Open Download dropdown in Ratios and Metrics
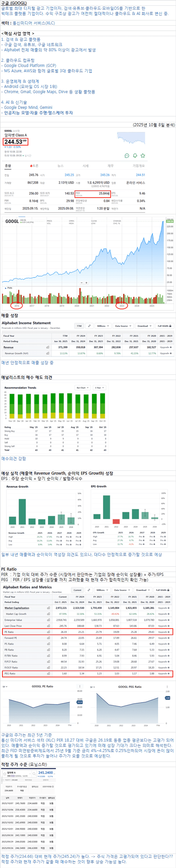Screen dimensions: 176x868 coord(143,590)
